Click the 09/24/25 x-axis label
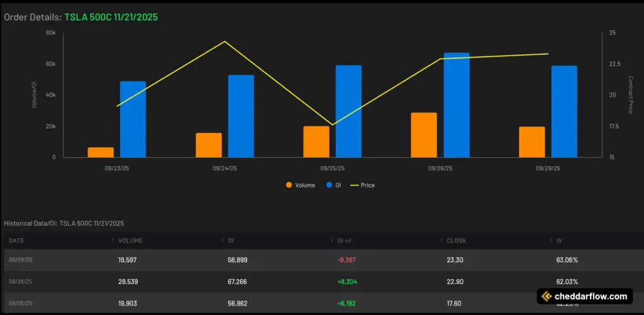 coord(225,169)
